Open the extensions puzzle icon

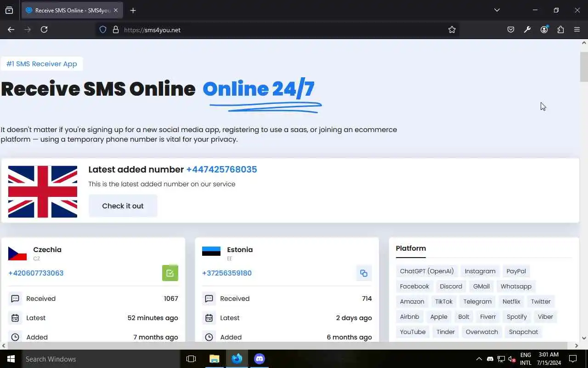pos(560,29)
